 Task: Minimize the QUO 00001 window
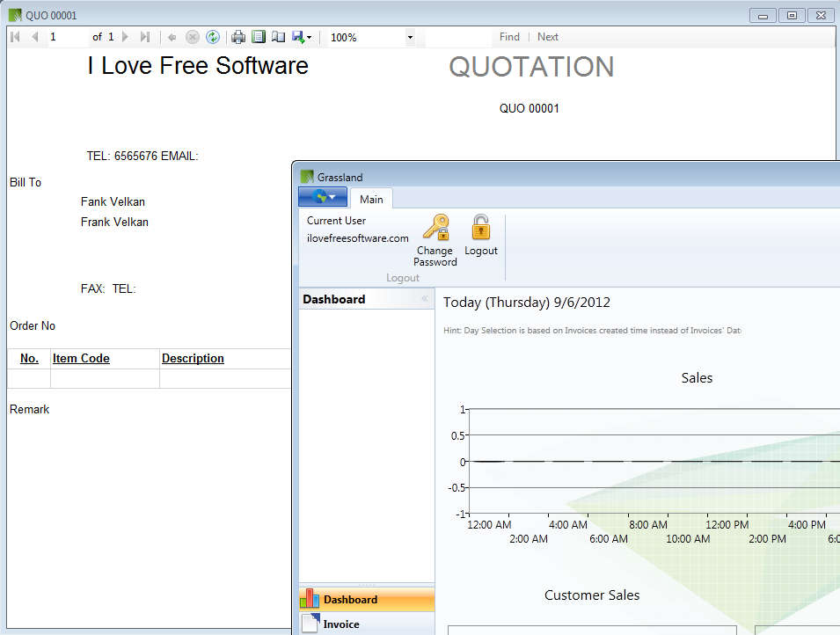(763, 16)
